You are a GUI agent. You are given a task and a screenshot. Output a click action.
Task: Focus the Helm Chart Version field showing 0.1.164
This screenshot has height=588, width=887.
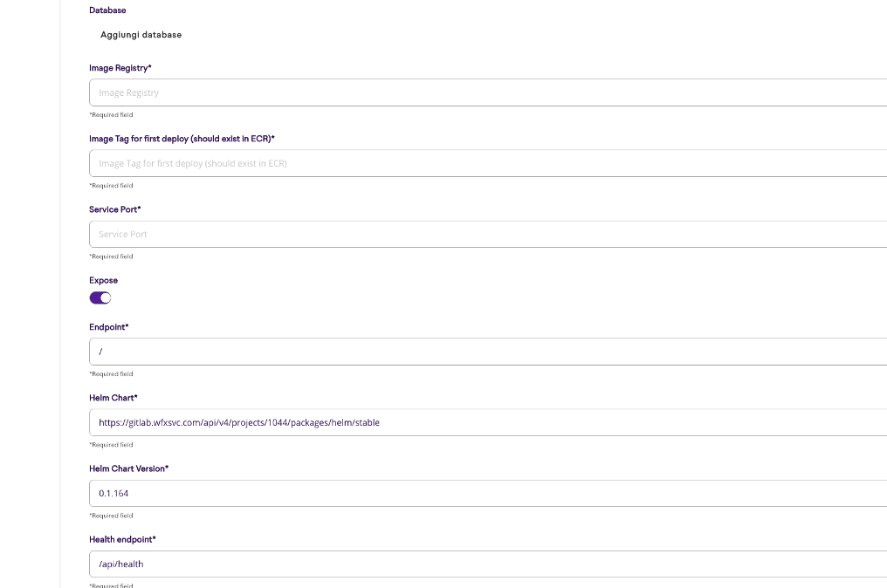(x=349, y=493)
